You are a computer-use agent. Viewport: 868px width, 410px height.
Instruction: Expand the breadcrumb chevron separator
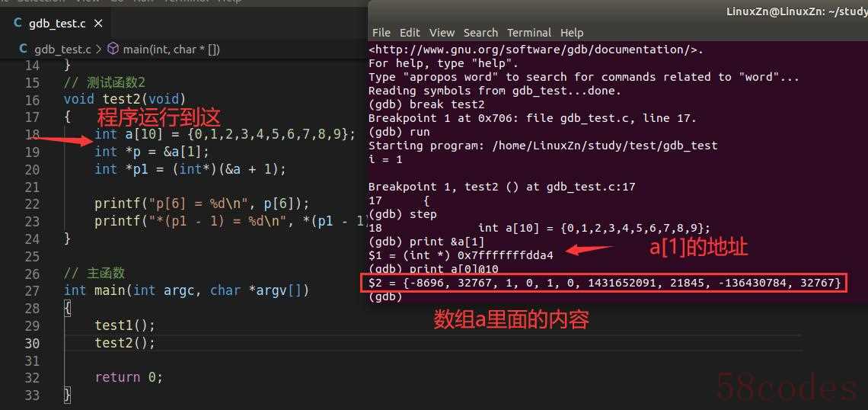pos(98,50)
